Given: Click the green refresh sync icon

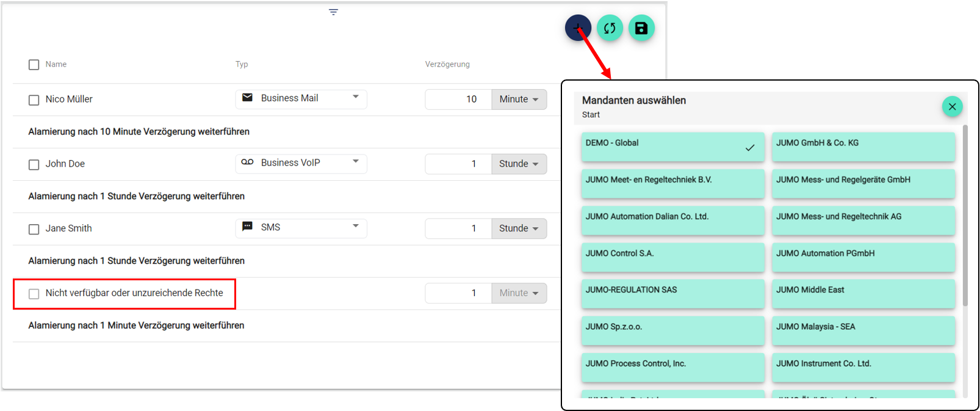Looking at the screenshot, I should [x=610, y=28].
